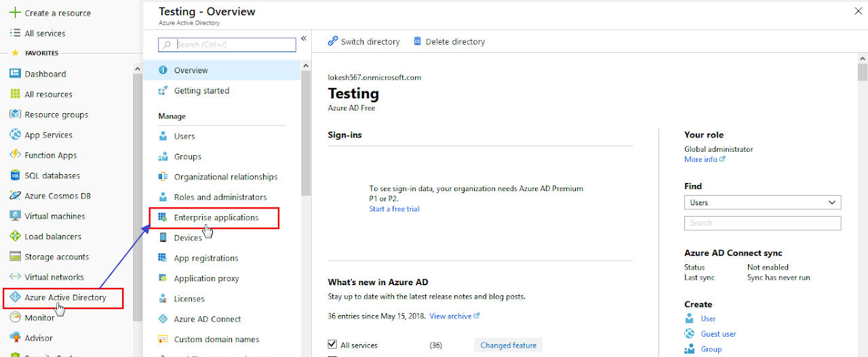868x357 pixels.
Task: Open the Find Users dropdown
Action: pos(763,203)
